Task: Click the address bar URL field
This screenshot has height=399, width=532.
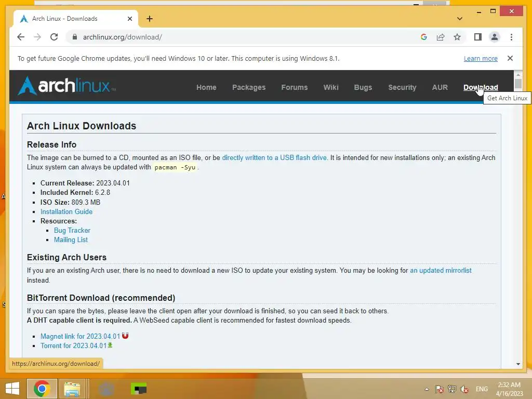Action: pos(244,37)
